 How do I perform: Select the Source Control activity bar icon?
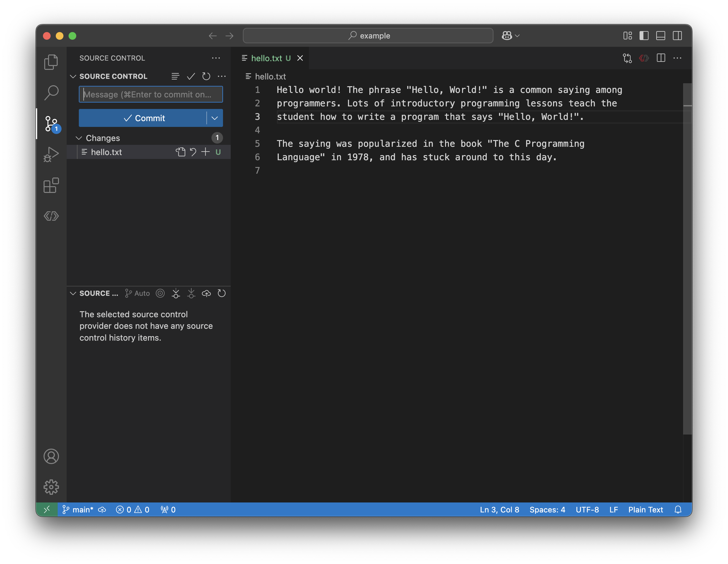coord(51,124)
